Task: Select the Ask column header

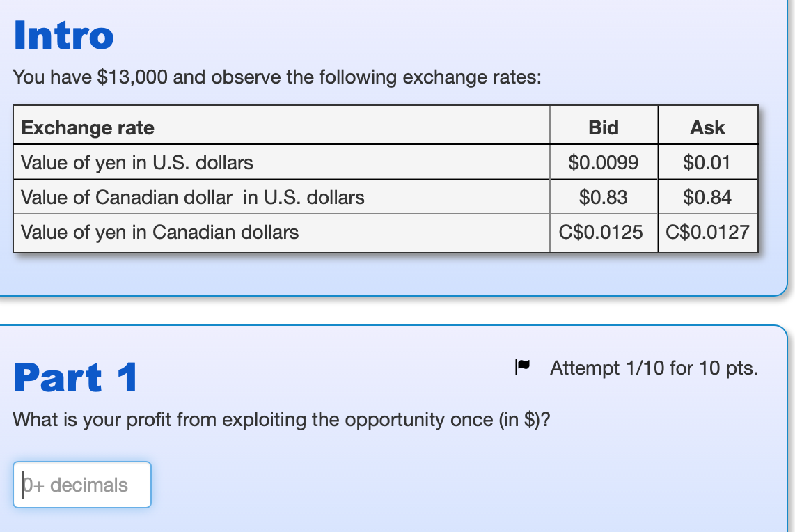Action: (708, 127)
